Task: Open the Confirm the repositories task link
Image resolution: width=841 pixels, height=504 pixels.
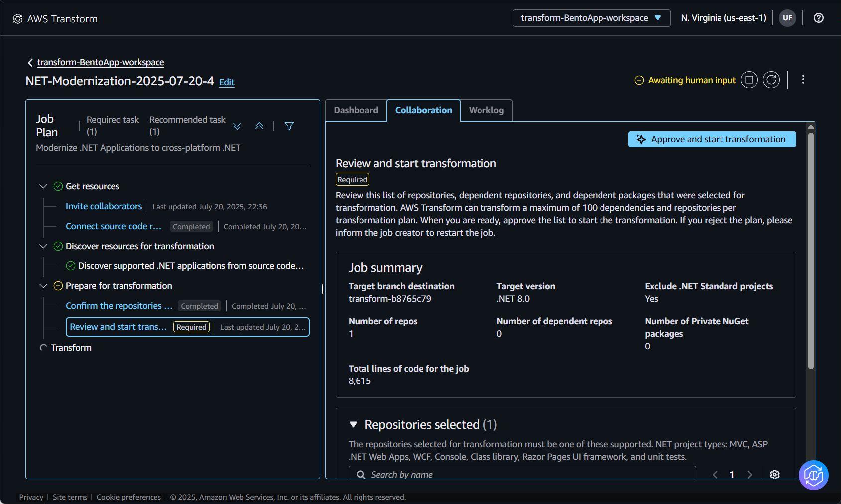Action: click(x=119, y=306)
